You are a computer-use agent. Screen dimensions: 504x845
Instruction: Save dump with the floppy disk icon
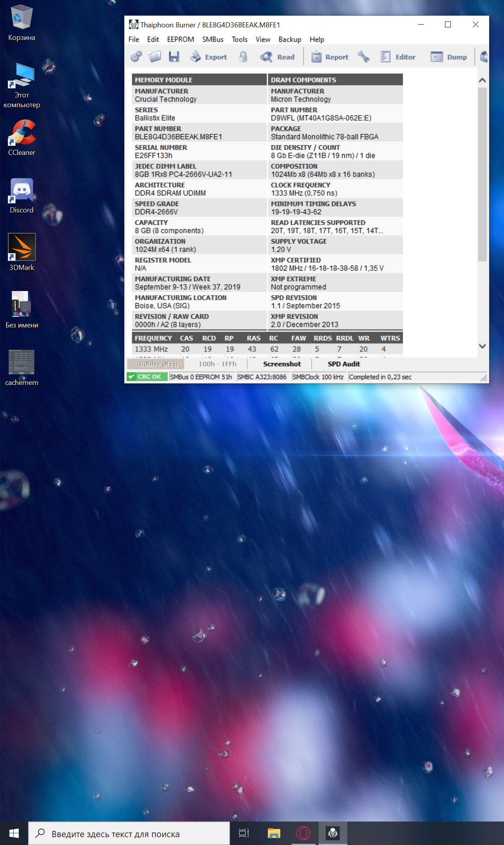tap(174, 57)
